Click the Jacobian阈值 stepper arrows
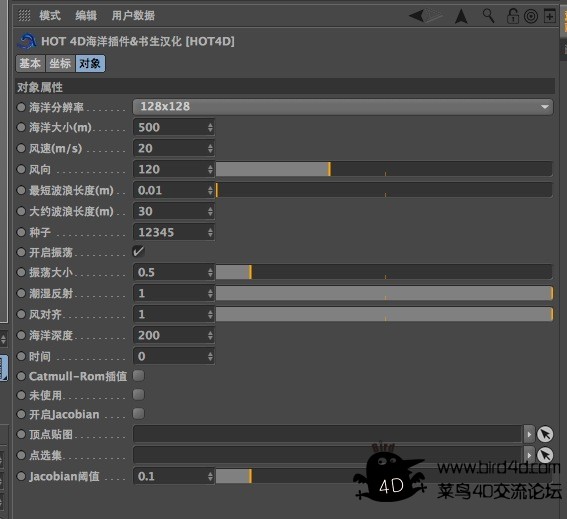Screen dimensions: 567x519 click(210, 476)
